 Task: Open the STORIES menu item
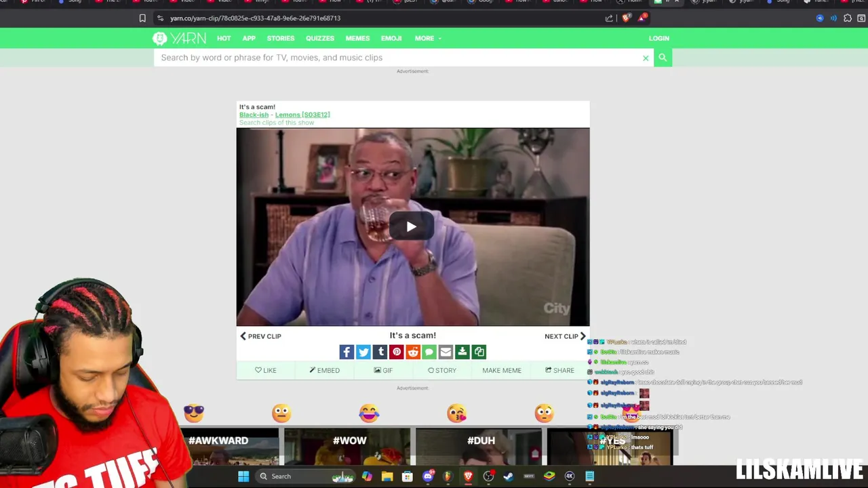click(x=281, y=39)
